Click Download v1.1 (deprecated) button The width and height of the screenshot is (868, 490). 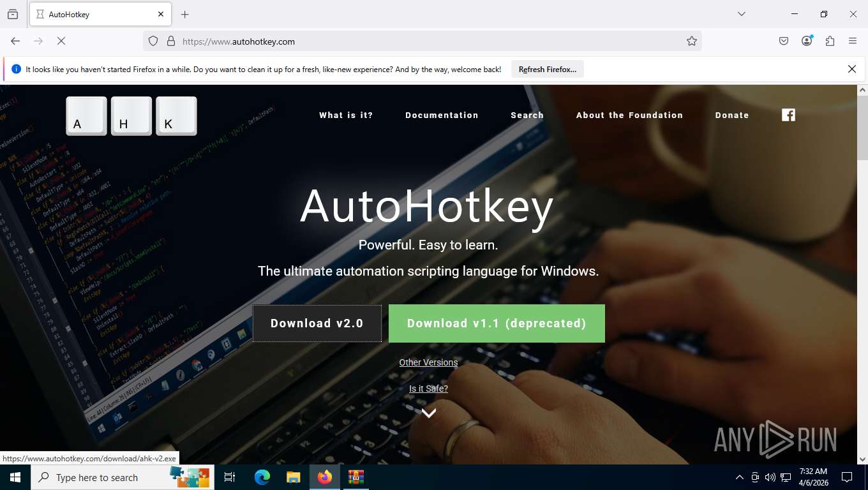point(497,323)
